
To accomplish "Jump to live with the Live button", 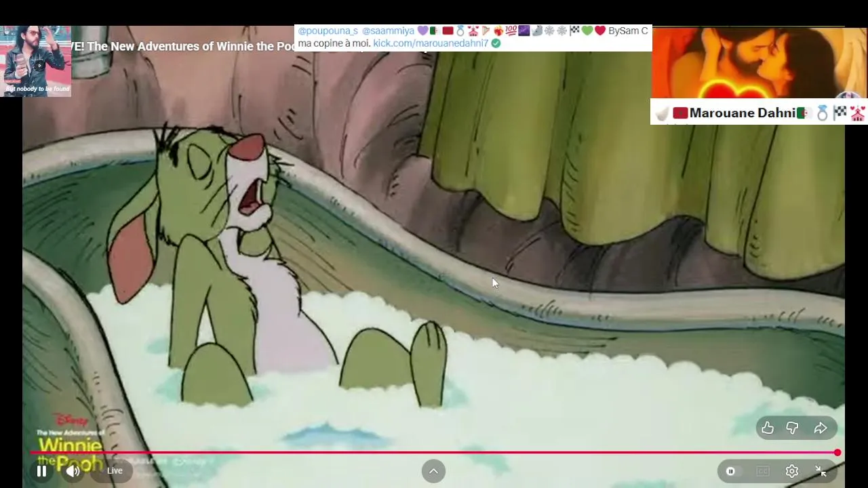I will 115,471.
